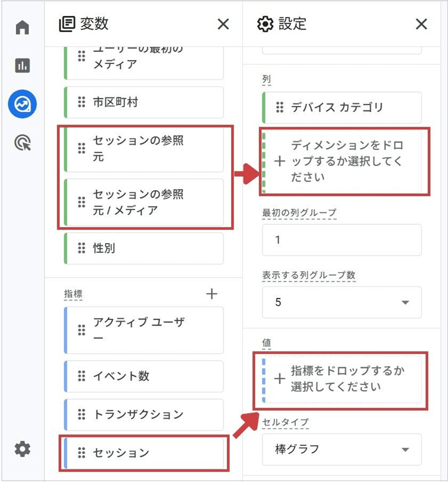Open the Reports bar chart icon
The image size is (448, 482).
pos(23,65)
